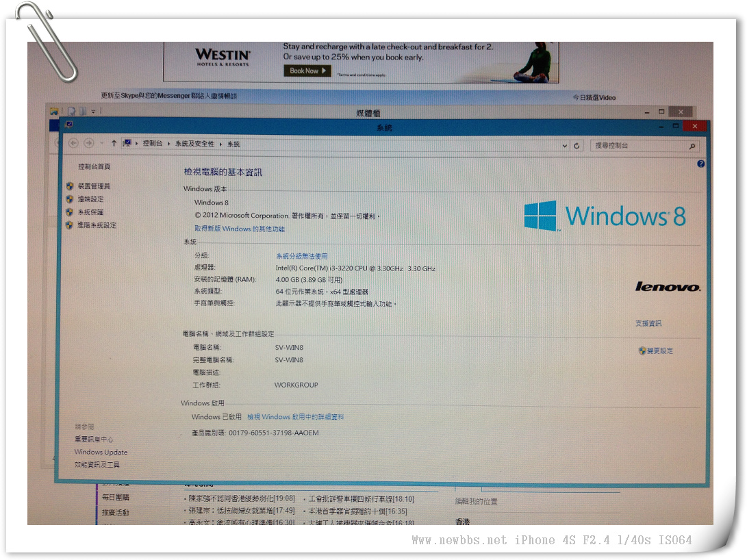Click the system icon in the 系統 title bar
The image size is (747, 560).
click(68, 125)
